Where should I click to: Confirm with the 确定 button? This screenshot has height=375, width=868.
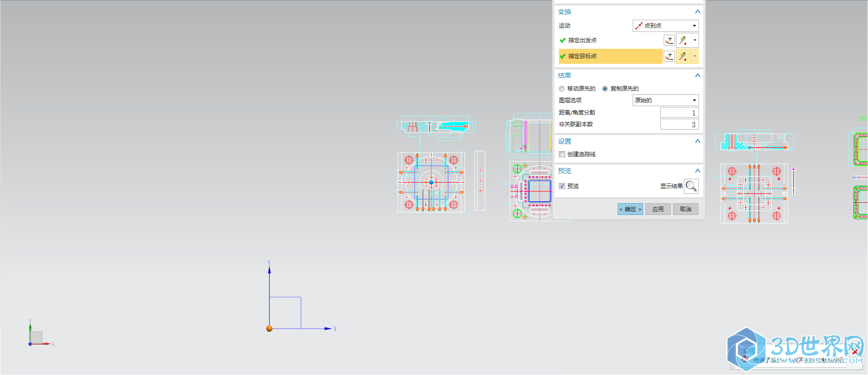coord(630,209)
